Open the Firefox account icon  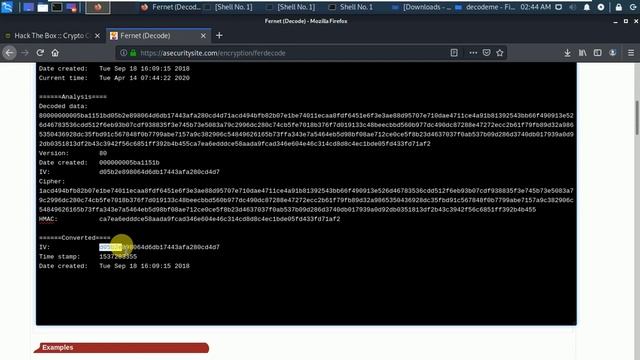pyautogui.click(x=613, y=53)
